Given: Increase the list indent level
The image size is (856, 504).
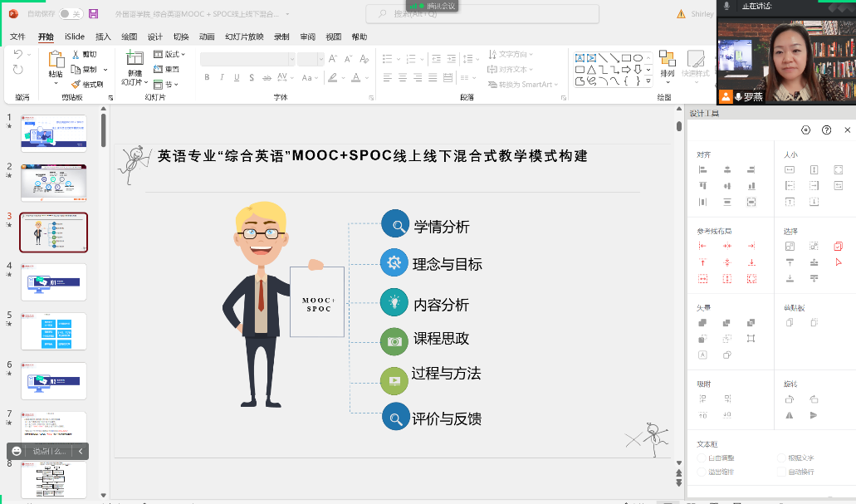Looking at the screenshot, I should [452, 58].
